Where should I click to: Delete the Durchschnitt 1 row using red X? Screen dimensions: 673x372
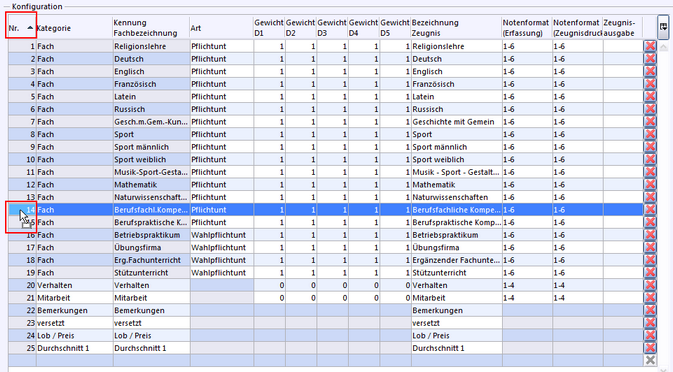coord(650,348)
